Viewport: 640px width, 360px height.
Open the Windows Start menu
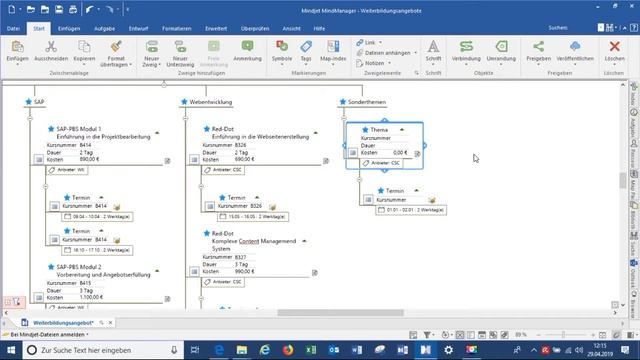(x=11, y=350)
